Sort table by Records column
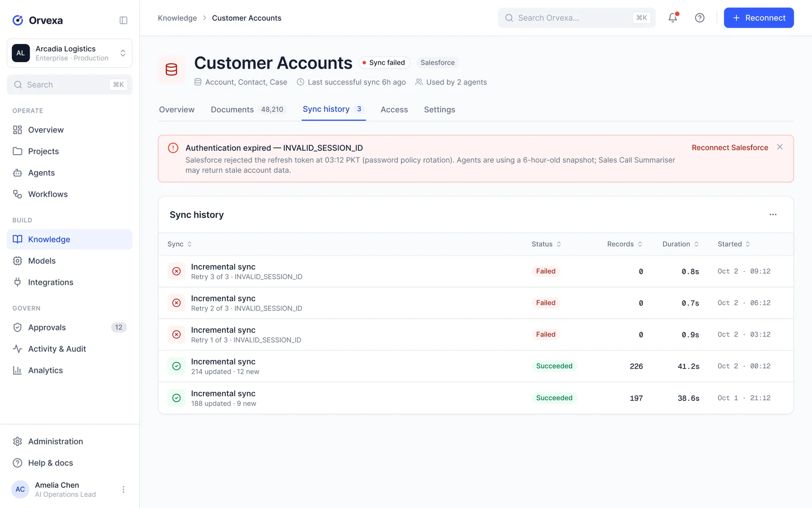The image size is (812, 508). click(x=624, y=244)
